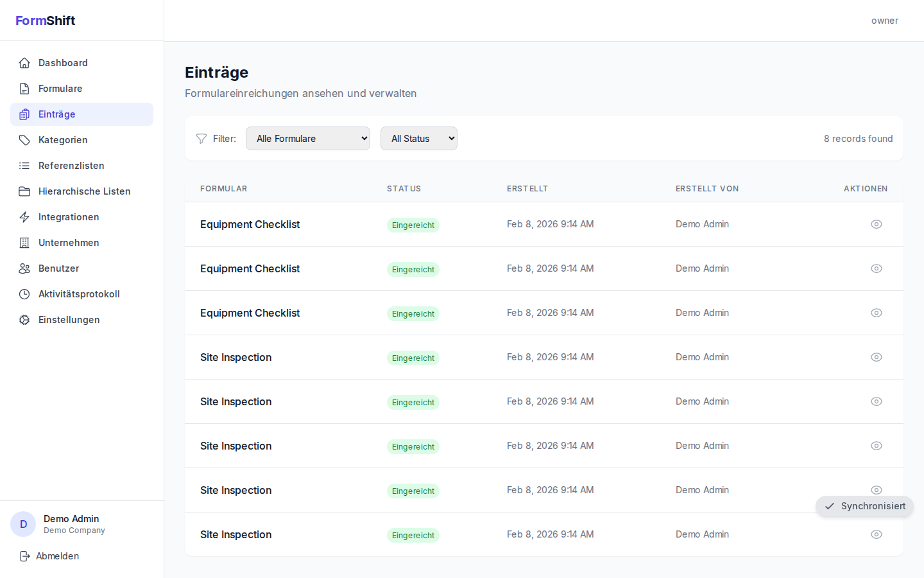Click the Einstellungen gear icon
Viewport: 924px width, 578px height.
tap(24, 320)
